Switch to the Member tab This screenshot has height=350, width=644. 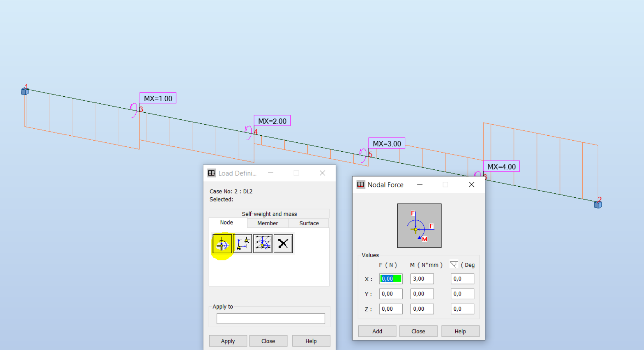(x=268, y=223)
